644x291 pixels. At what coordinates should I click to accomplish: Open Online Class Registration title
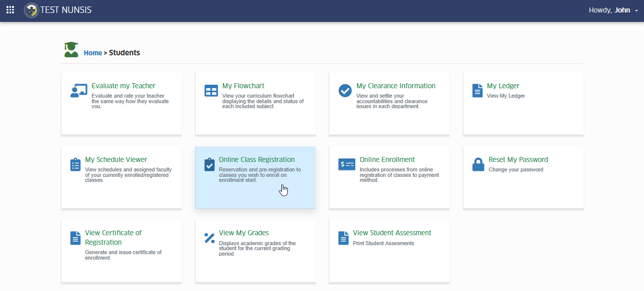tap(257, 159)
